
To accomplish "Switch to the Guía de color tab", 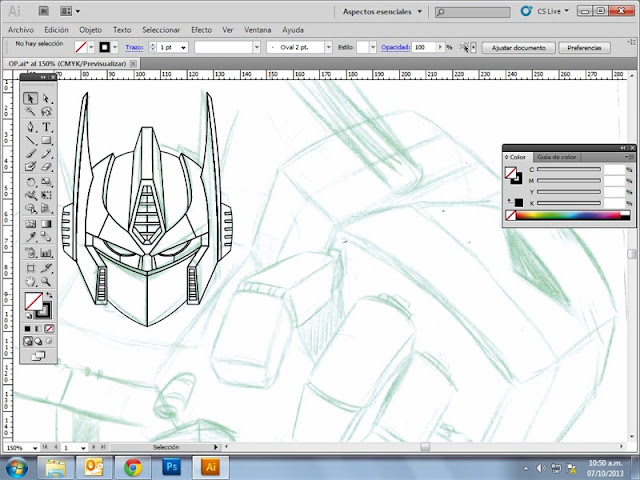I will click(556, 157).
